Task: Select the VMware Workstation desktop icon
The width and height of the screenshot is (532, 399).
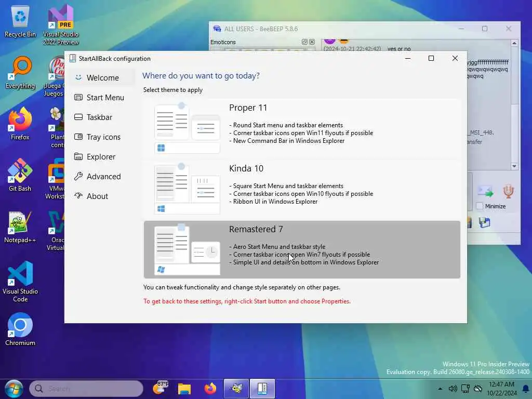Action: pyautogui.click(x=56, y=179)
